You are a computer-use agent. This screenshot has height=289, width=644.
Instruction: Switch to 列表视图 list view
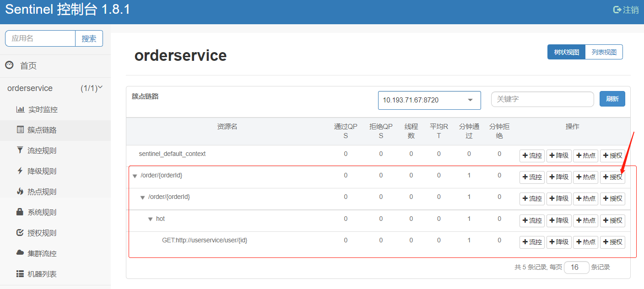pos(604,52)
